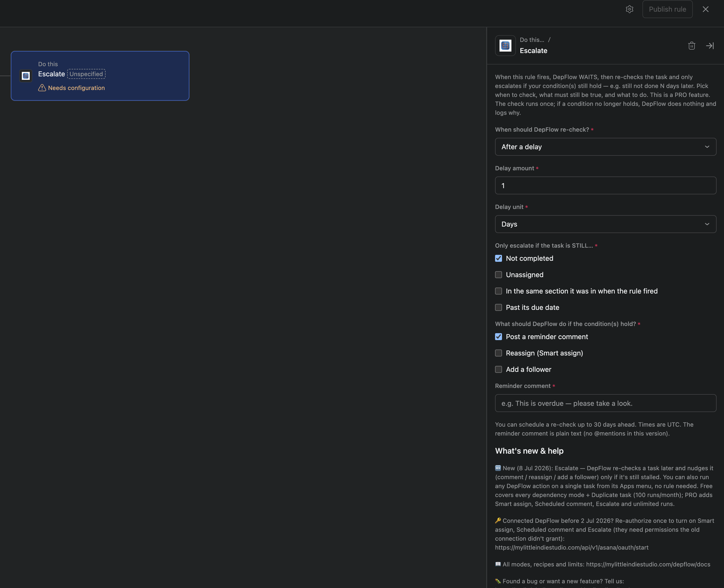Viewport: 724px width, 588px height.
Task: Click the Delay amount input field
Action: click(x=605, y=185)
